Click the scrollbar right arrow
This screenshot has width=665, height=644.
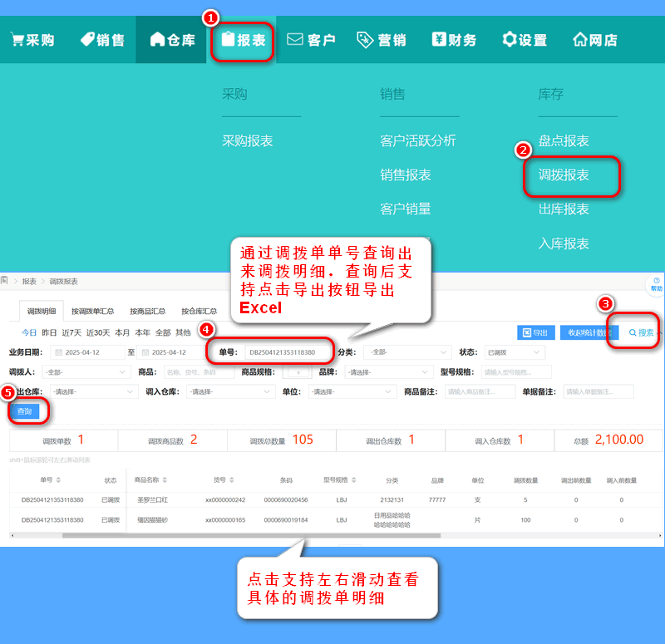click(x=660, y=535)
